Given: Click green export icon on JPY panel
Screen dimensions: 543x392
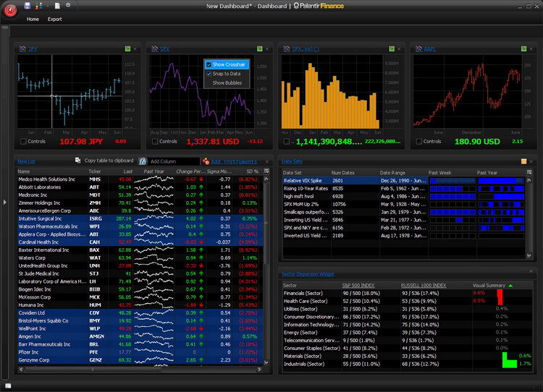Looking at the screenshot, I should (x=127, y=48).
